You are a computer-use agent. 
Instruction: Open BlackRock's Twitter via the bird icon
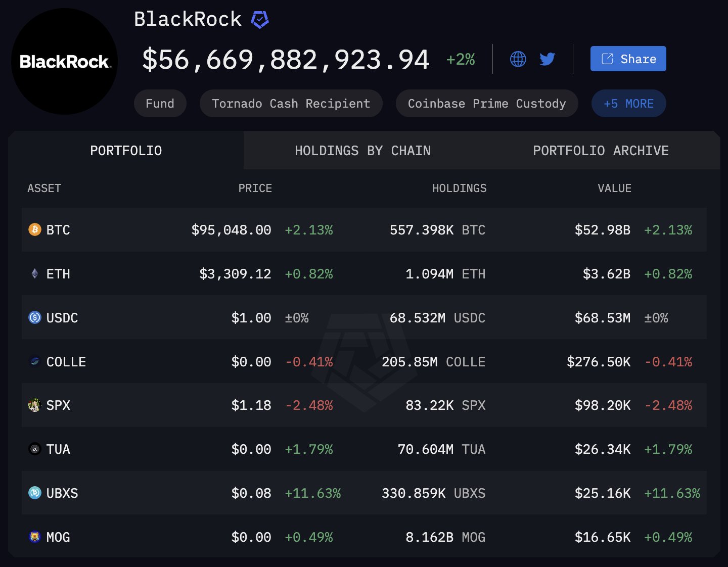(547, 59)
